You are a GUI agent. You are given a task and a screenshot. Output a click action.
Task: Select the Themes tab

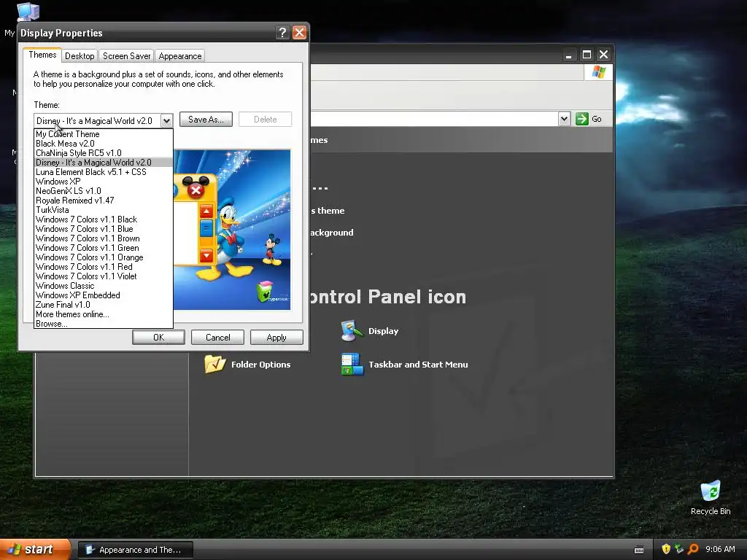pos(42,55)
